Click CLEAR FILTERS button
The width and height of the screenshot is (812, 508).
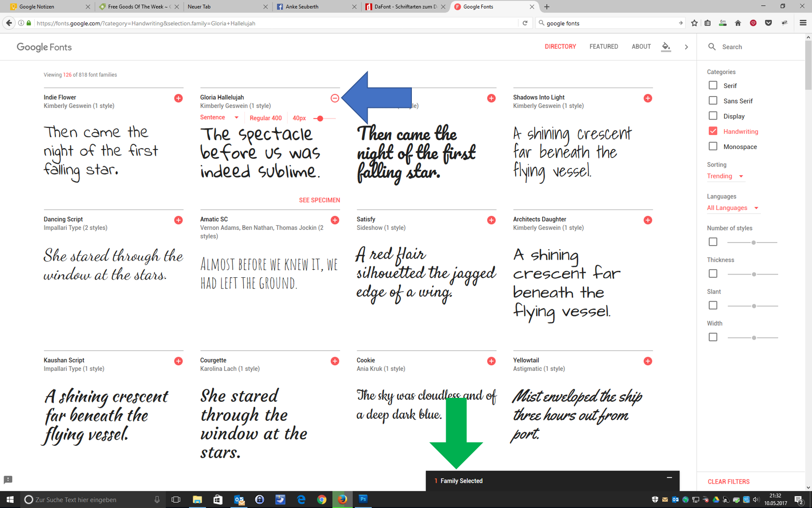729,482
